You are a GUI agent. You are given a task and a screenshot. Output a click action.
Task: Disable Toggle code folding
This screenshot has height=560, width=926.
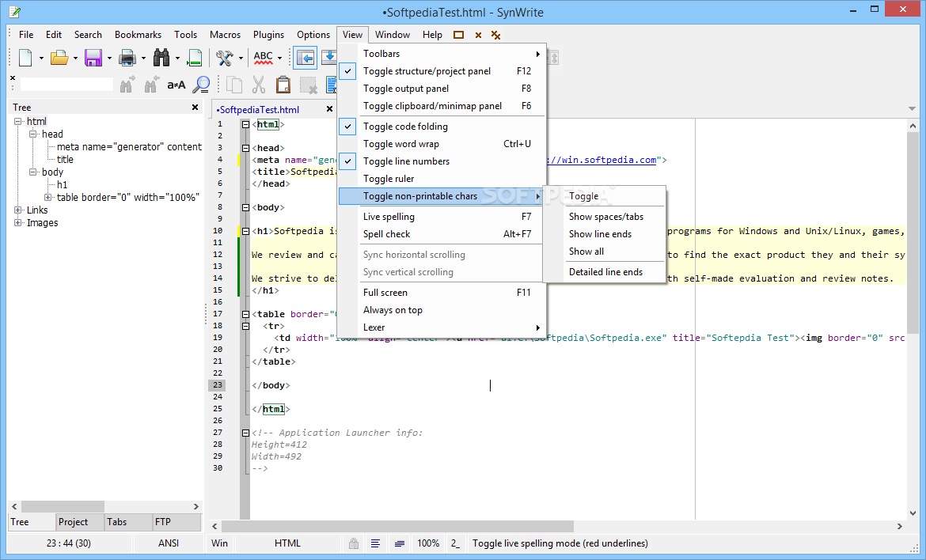tap(441, 127)
